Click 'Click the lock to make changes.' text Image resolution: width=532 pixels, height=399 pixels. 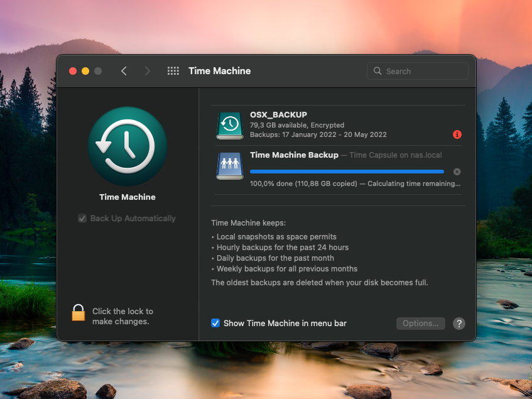pos(122,316)
